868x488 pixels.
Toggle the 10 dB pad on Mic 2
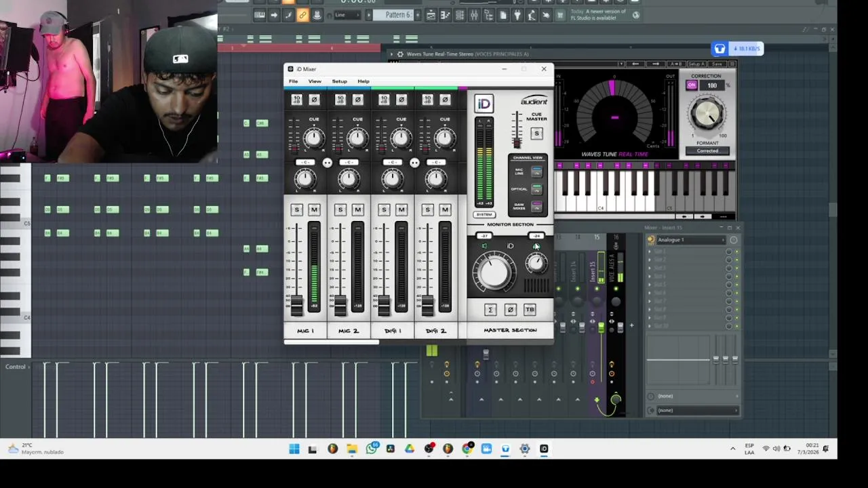(340, 100)
